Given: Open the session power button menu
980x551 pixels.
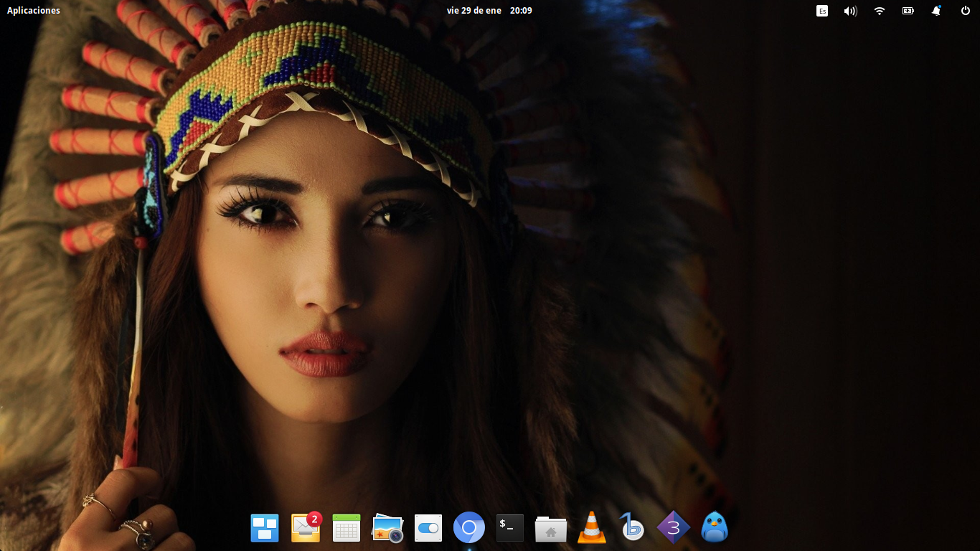Looking at the screenshot, I should pos(965,11).
